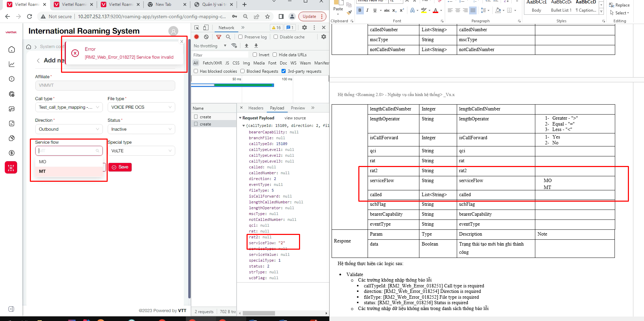Switch to the Headers tab
This screenshot has height=321, width=644.
click(255, 108)
